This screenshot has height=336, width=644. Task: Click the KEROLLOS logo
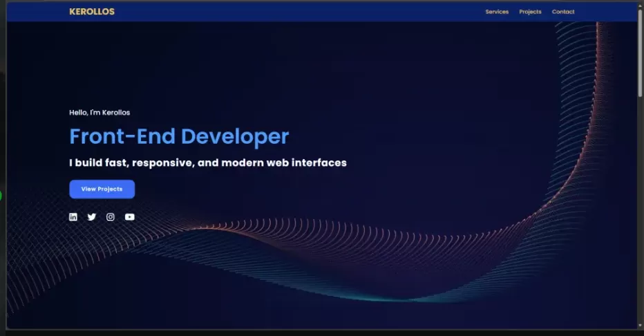(92, 12)
